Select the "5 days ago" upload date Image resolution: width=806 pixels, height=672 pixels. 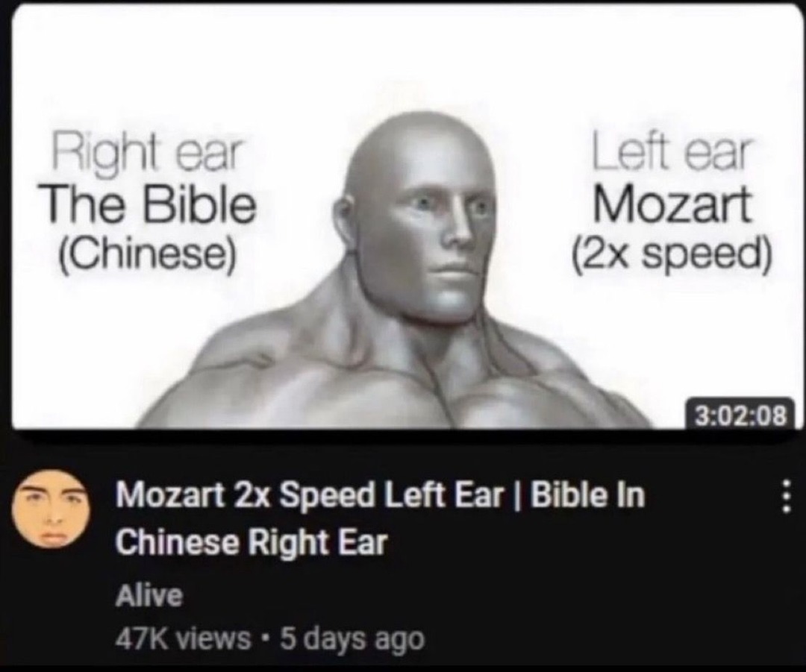point(352,640)
